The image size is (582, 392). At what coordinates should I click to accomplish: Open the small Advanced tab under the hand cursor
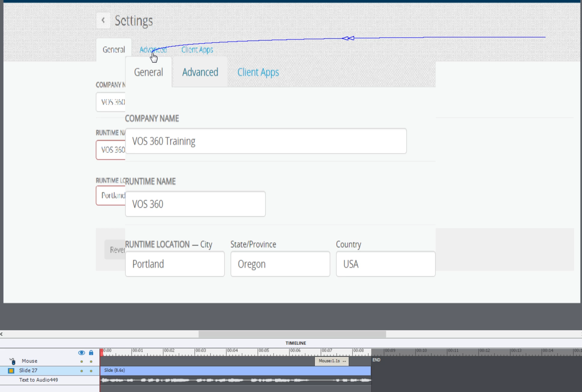(x=153, y=50)
